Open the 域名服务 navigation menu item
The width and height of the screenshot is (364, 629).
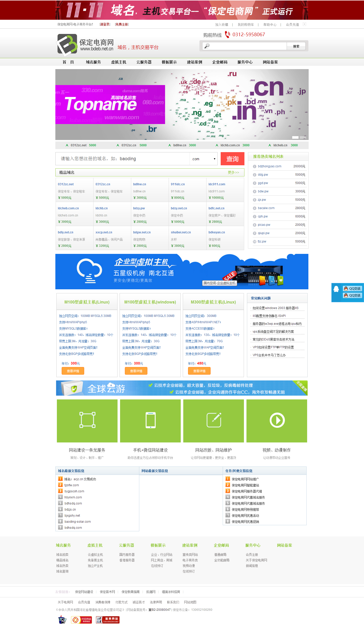click(93, 62)
